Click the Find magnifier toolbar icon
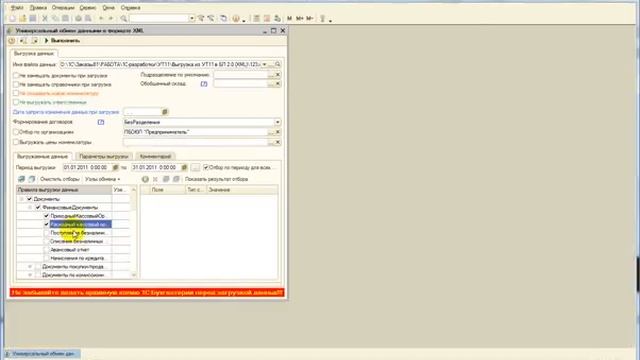Viewport: 640px width, 360px height. 124,18
